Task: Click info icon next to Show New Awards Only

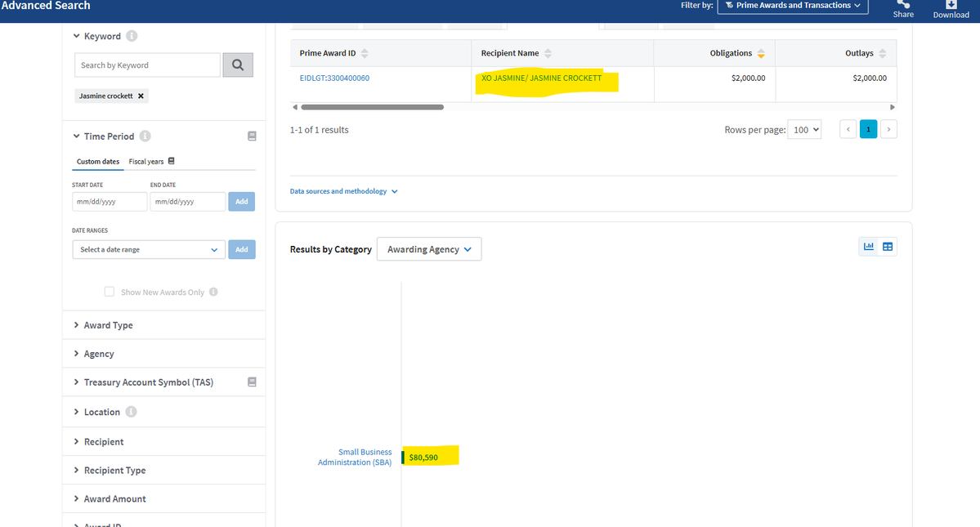Action: coord(214,292)
